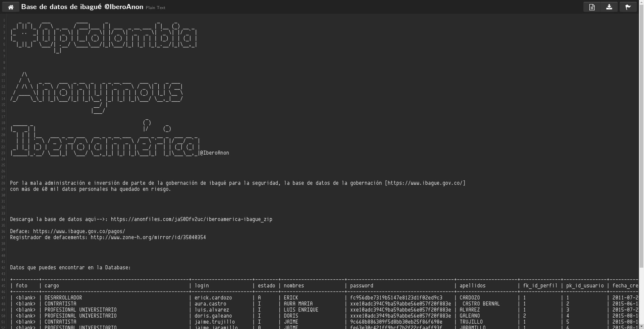Click the "<blank>" foto cell on line 47
Viewport: 644px width, 329px height.
pos(26,298)
